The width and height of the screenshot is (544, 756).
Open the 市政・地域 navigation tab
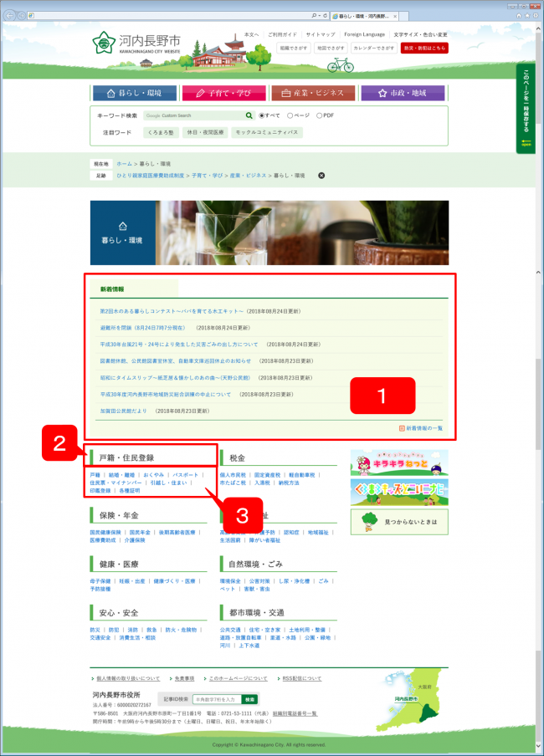pos(403,93)
